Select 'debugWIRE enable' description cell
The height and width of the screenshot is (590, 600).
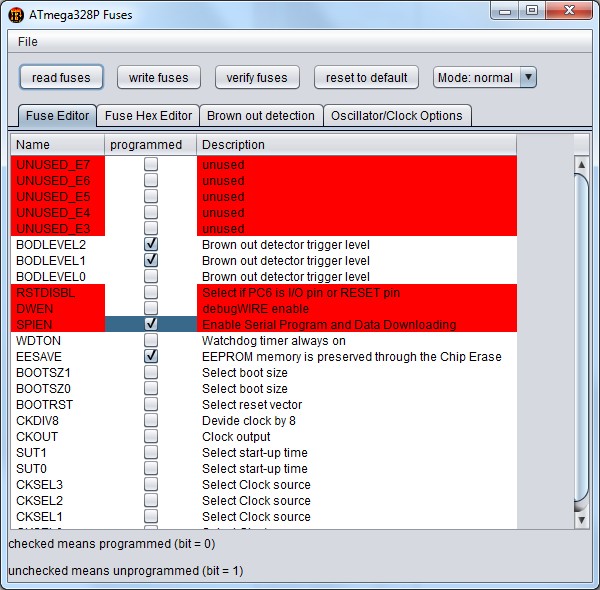[x=357, y=308]
